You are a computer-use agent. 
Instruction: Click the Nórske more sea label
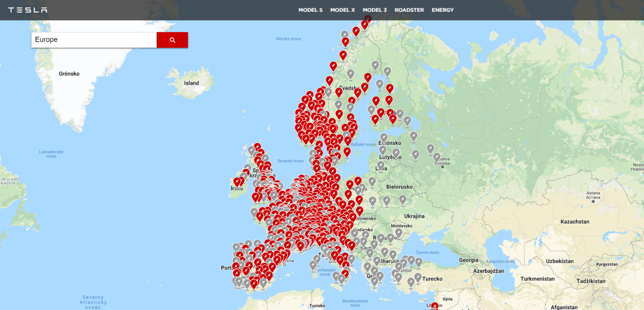[288, 39]
